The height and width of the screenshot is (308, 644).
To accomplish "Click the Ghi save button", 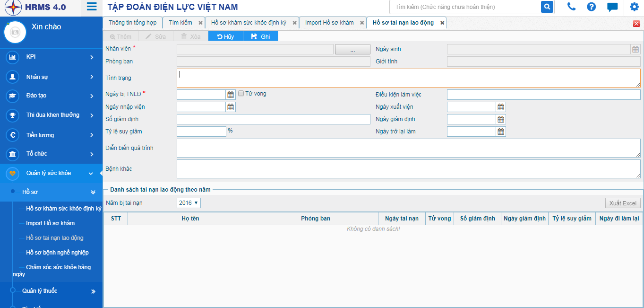I will (261, 36).
